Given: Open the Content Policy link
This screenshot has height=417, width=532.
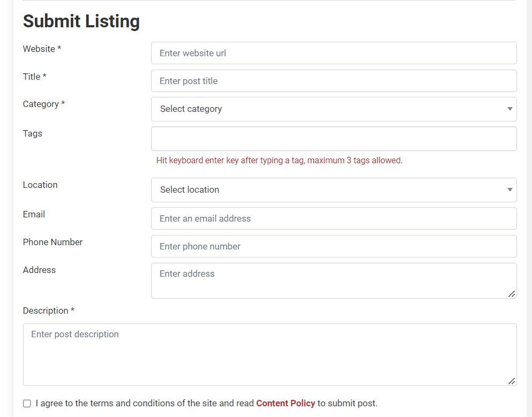Looking at the screenshot, I should click(x=286, y=403).
